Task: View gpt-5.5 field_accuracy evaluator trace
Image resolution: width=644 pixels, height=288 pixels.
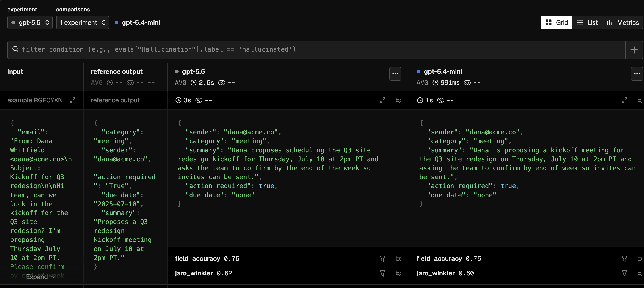Action: [x=398, y=258]
